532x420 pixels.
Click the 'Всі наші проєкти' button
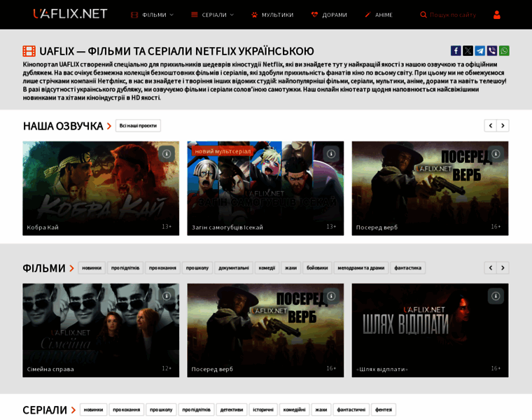pos(138,125)
